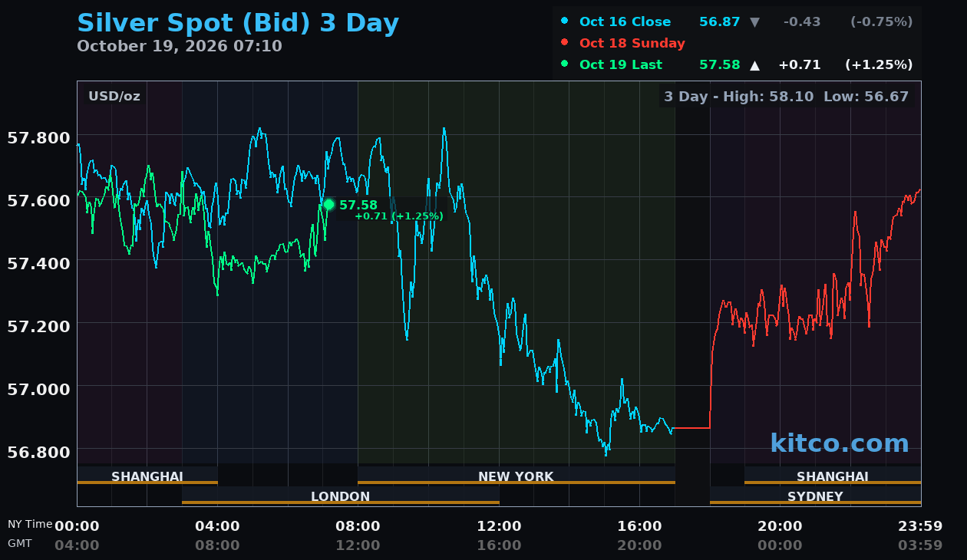The width and height of the screenshot is (967, 560).
Task: Click the GMT 00:00 tick label
Action: 780,545
